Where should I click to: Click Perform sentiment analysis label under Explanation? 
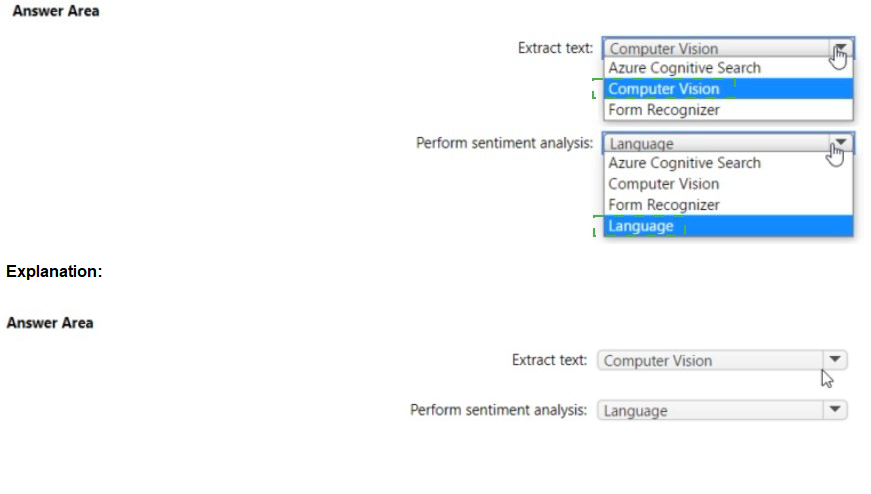tap(499, 410)
